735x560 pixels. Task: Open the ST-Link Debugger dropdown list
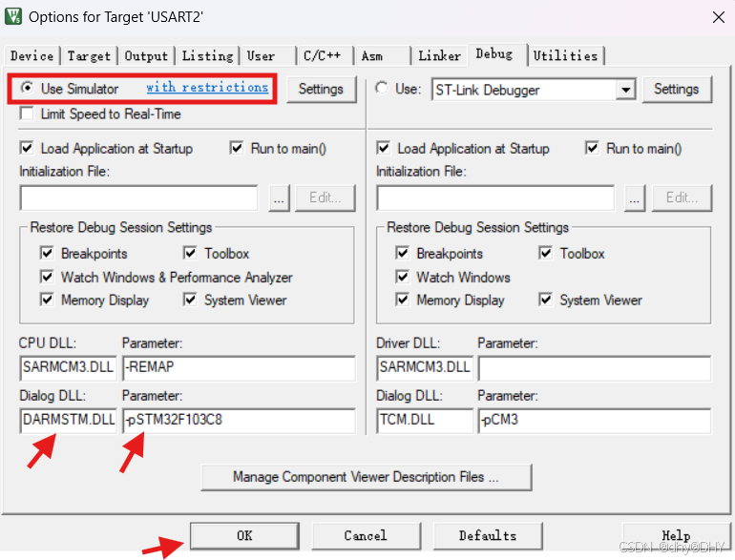[x=626, y=90]
